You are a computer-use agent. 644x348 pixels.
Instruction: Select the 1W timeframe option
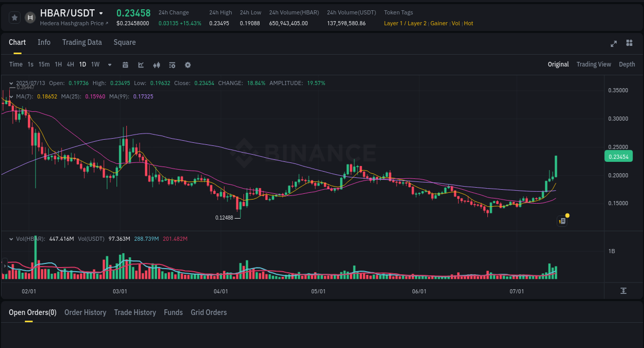(95, 64)
